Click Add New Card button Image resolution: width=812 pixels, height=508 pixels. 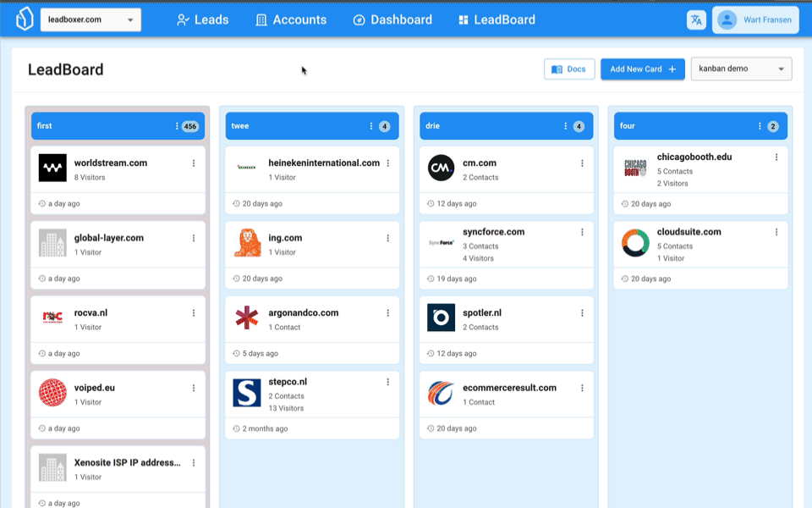[643, 69]
